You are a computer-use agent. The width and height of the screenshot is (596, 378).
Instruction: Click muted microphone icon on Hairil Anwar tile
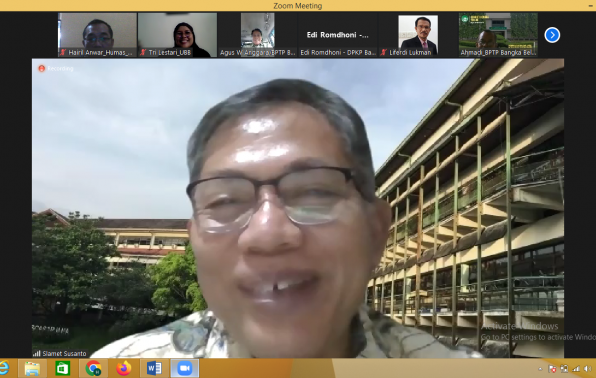click(x=63, y=52)
